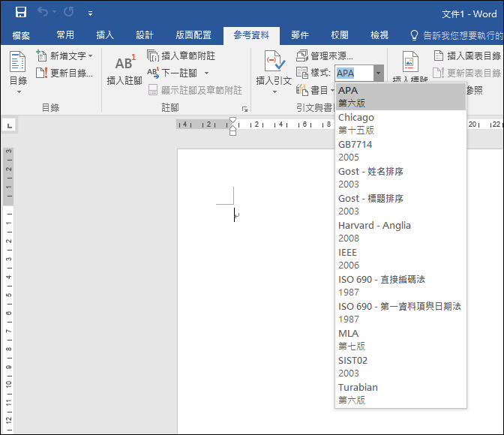Select Turabian 第六版 style

pos(400,394)
